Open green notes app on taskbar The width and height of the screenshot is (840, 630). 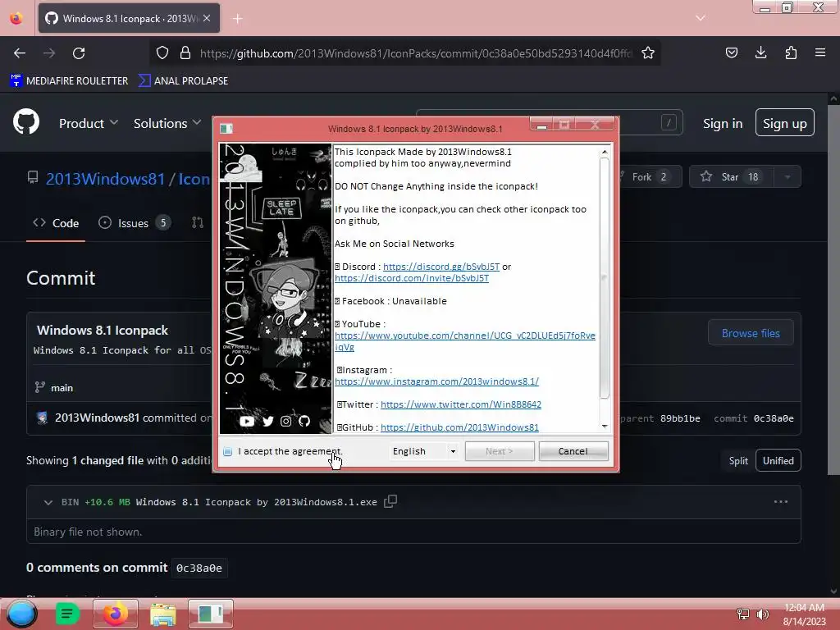(67, 614)
